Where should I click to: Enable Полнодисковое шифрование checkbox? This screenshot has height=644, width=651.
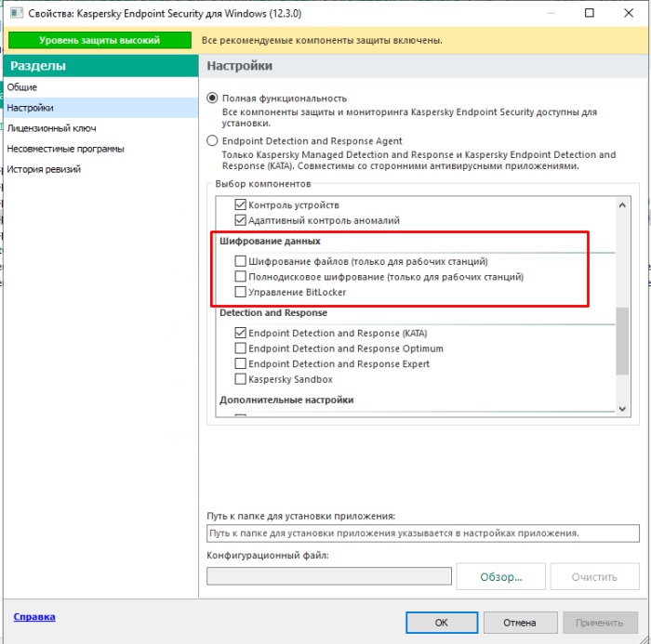pos(240,276)
